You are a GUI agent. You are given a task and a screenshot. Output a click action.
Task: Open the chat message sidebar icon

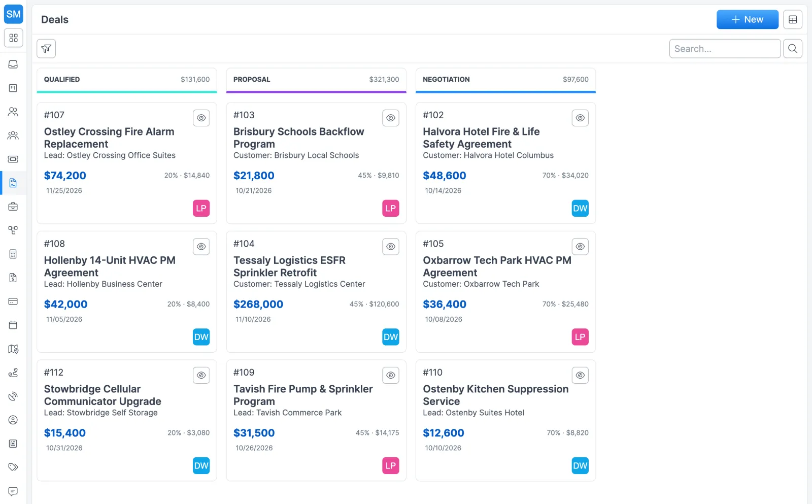click(13, 491)
